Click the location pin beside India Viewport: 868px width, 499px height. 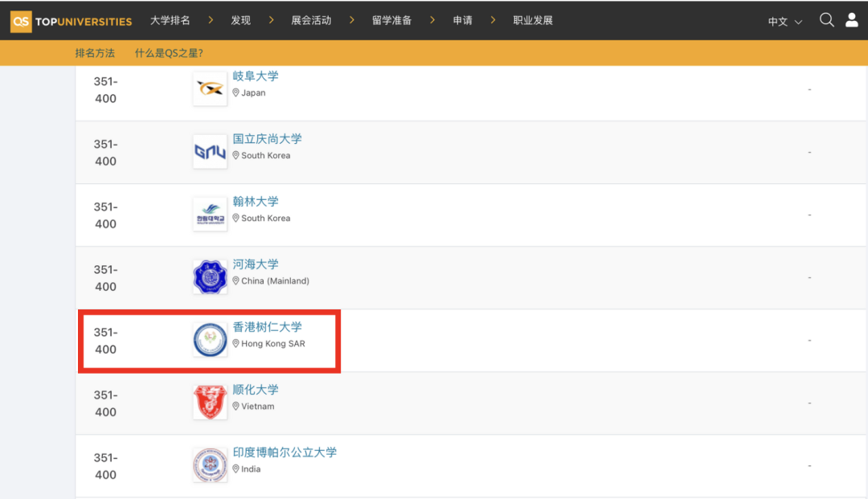tap(235, 469)
